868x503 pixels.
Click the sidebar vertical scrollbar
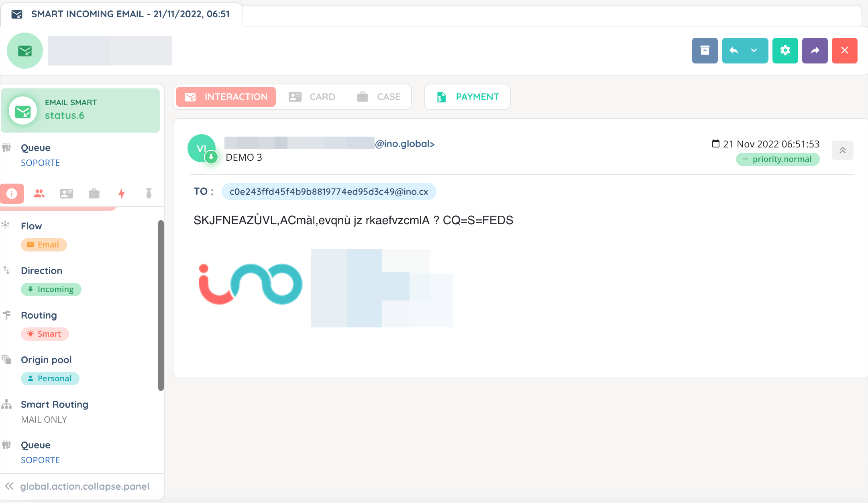[161, 305]
